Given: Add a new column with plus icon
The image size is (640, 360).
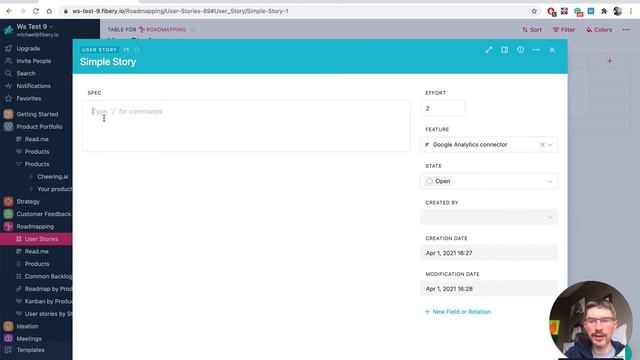Looking at the screenshot, I should [609, 61].
